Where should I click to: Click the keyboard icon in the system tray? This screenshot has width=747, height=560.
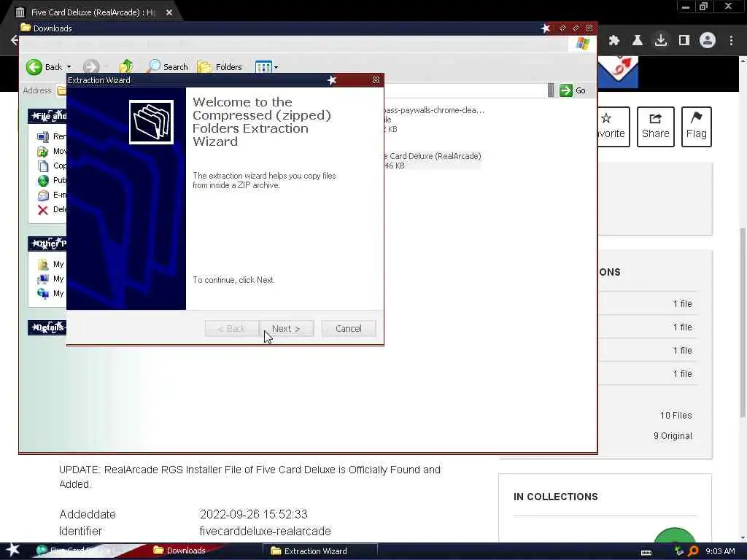point(646,553)
